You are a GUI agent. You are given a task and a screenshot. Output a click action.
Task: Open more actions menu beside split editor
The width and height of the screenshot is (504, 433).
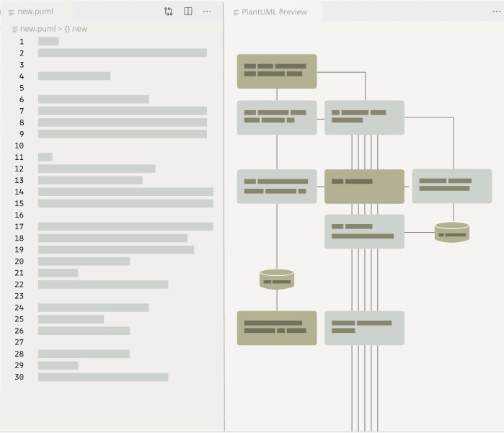point(207,12)
